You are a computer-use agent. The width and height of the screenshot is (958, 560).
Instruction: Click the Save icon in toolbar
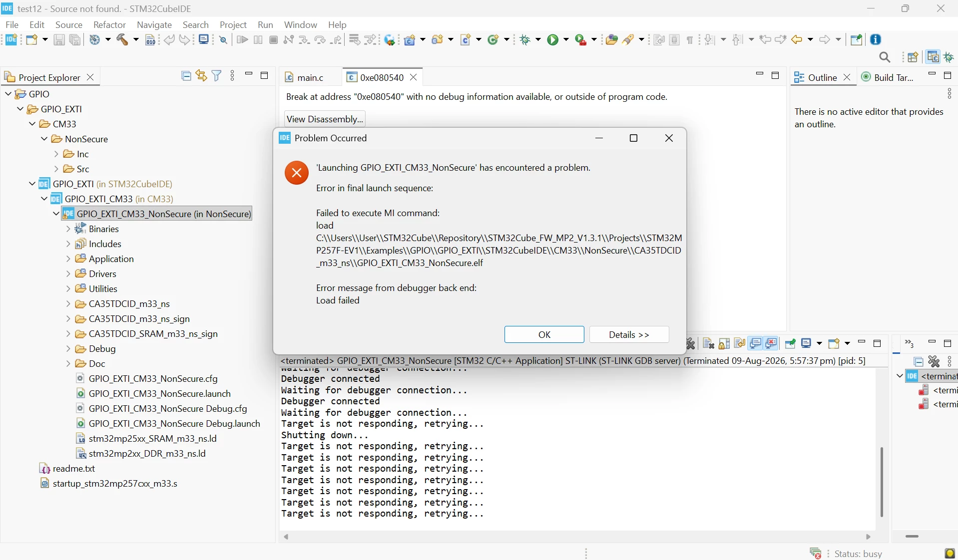tap(59, 40)
